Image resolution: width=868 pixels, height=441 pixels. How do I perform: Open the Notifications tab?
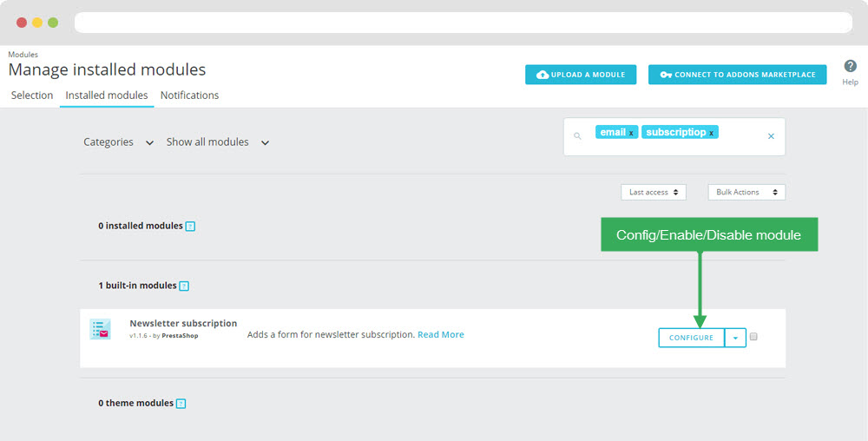click(189, 95)
